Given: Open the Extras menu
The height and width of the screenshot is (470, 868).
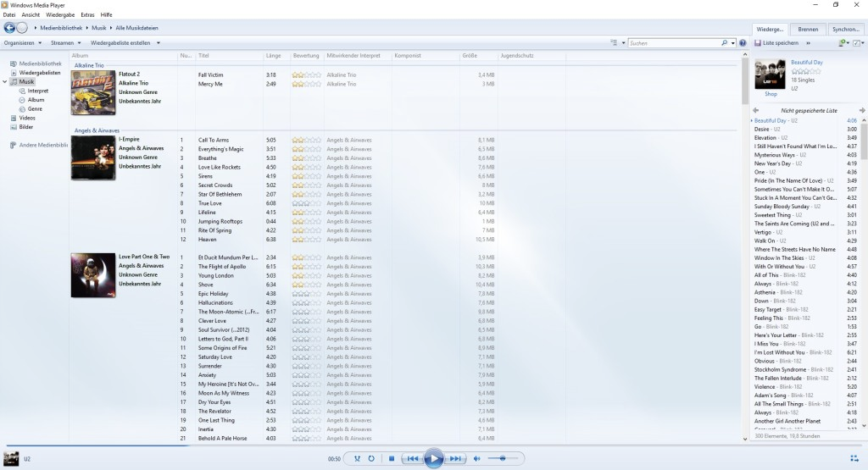Looking at the screenshot, I should (87, 15).
